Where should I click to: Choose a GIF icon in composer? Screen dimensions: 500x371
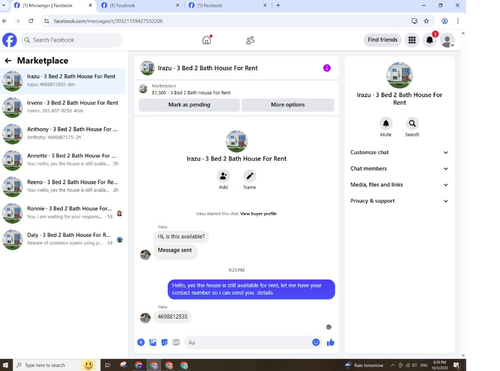(x=176, y=342)
